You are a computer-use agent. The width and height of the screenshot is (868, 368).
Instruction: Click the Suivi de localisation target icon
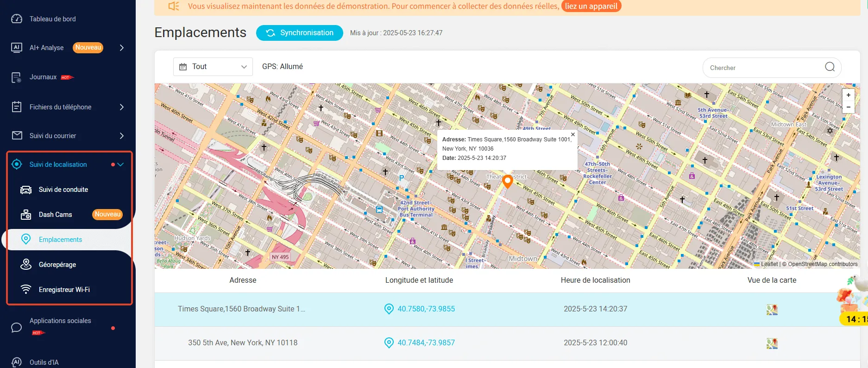coord(17,165)
